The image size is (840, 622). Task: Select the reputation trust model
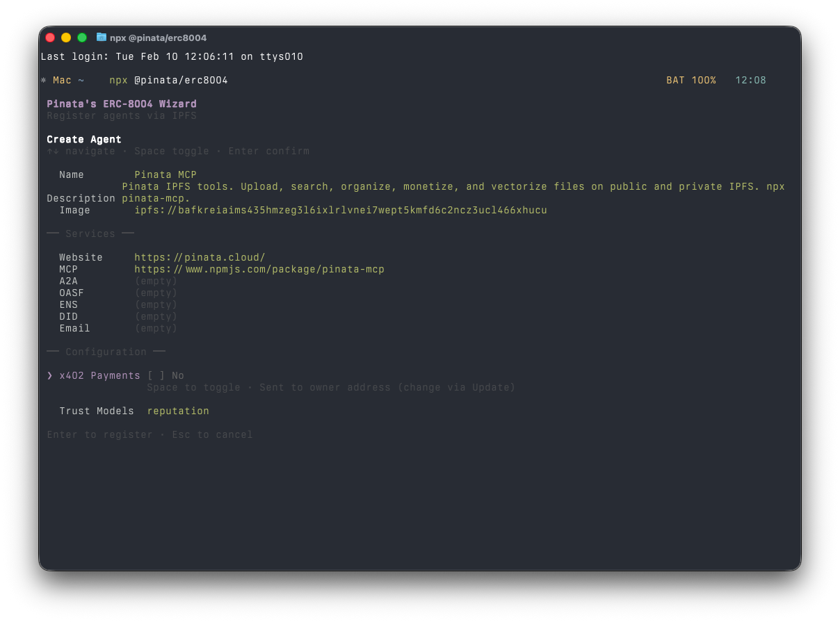click(x=178, y=411)
